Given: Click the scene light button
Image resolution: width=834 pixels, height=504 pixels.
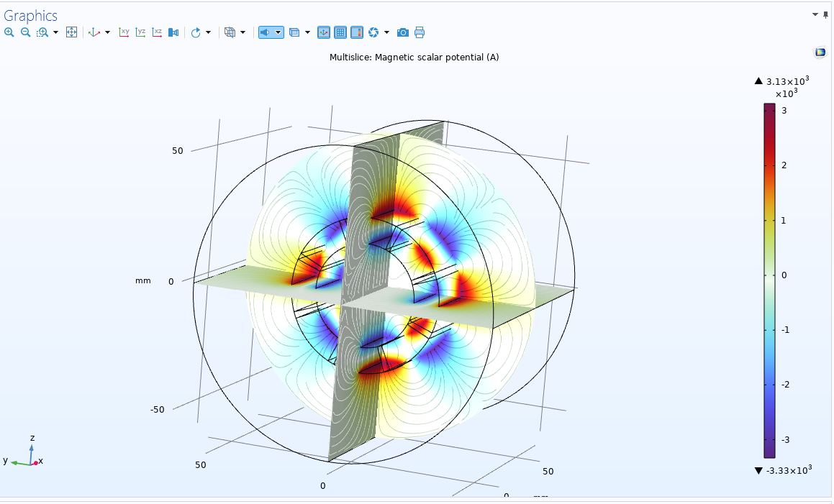Looking at the screenshot, I should [266, 32].
